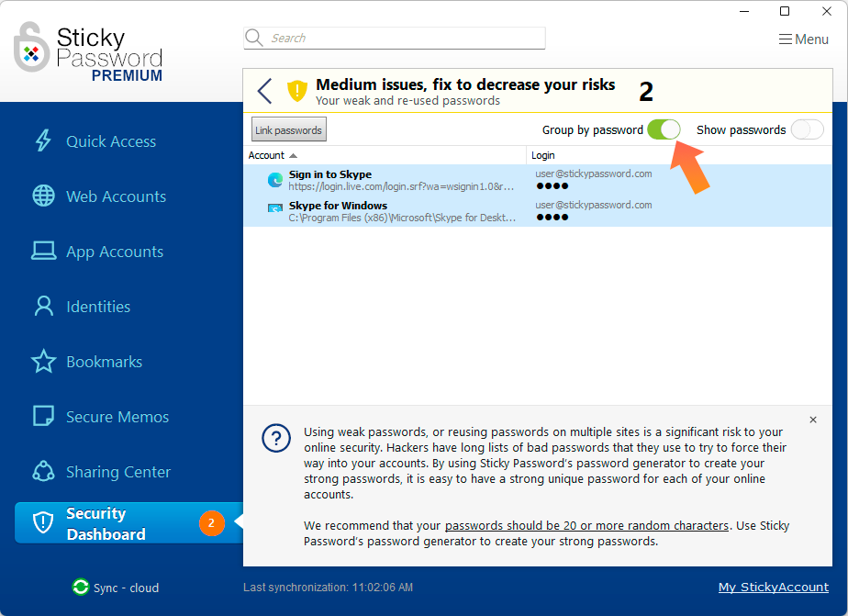
Task: Select the Skype for Windows account row
Action: pos(537,211)
